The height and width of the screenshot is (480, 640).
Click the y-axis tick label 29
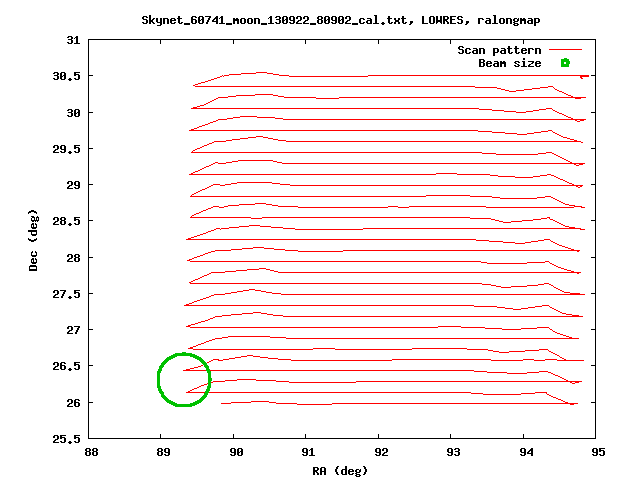(73, 185)
